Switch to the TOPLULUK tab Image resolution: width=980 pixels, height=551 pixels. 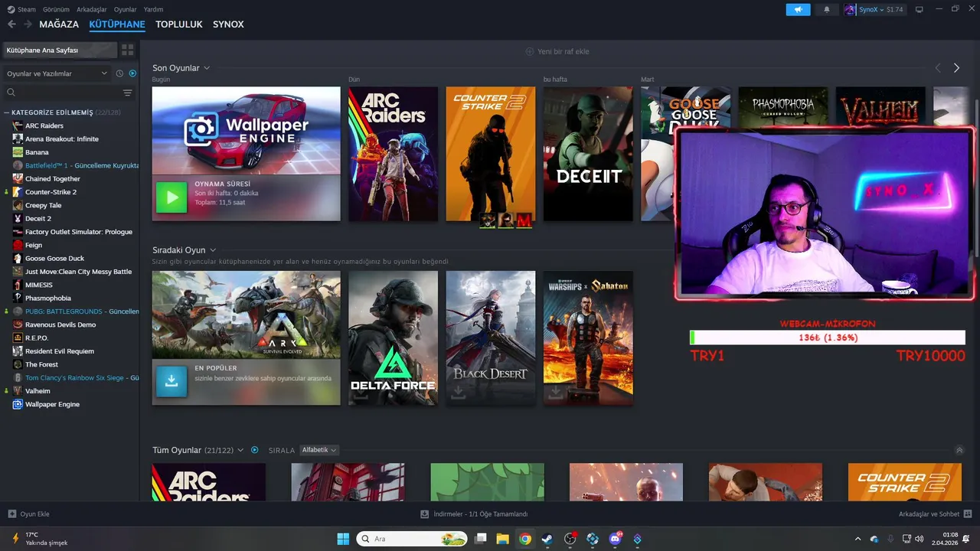[x=179, y=24]
